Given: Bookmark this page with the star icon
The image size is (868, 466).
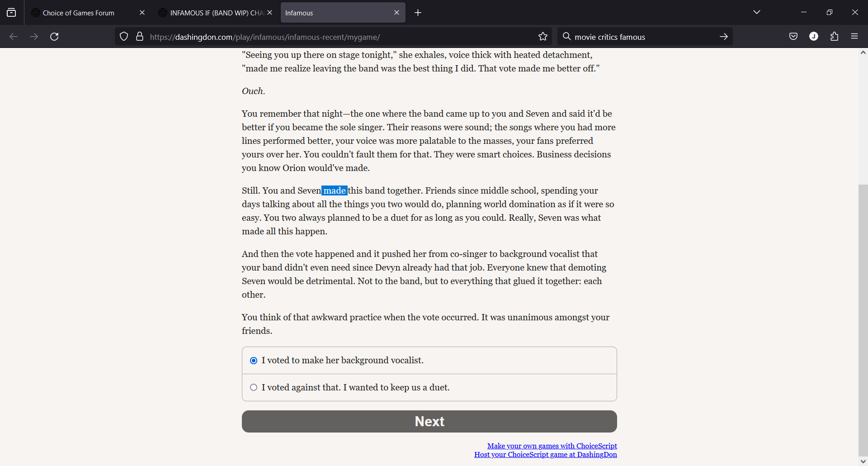Looking at the screenshot, I should pos(543,37).
